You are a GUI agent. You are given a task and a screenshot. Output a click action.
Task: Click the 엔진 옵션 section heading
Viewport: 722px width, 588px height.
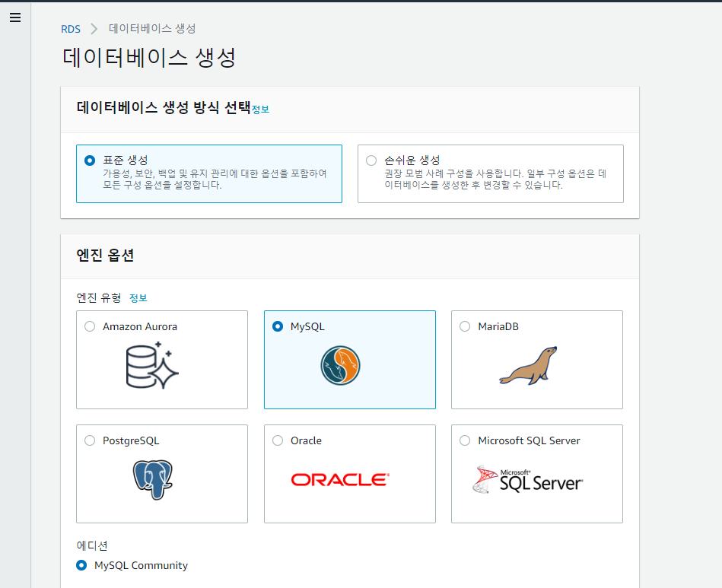pos(105,255)
